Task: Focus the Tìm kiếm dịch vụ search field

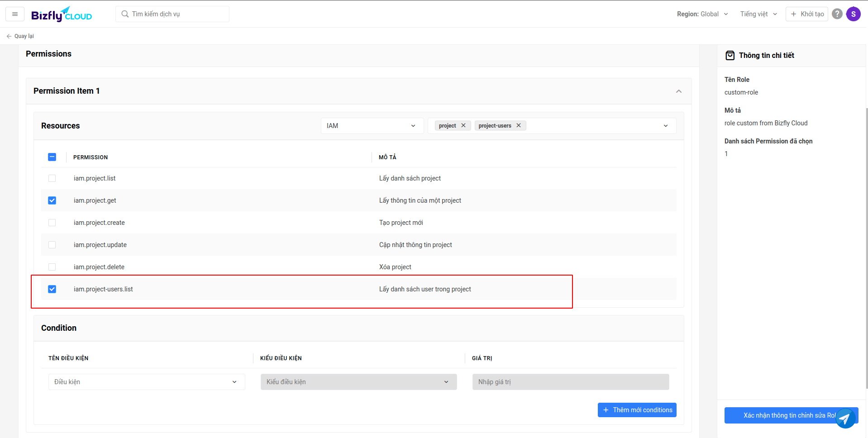Action: point(176,14)
